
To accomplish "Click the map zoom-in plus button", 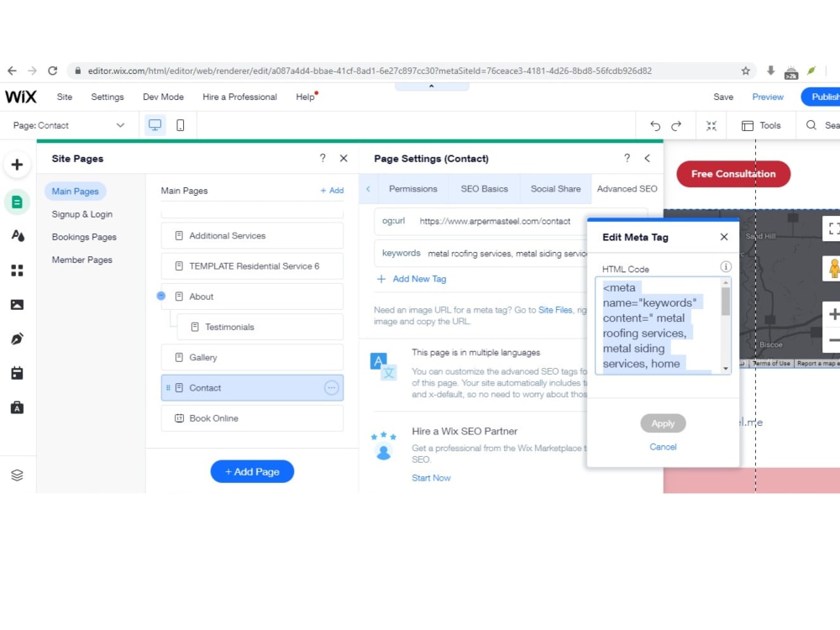I will (x=833, y=314).
